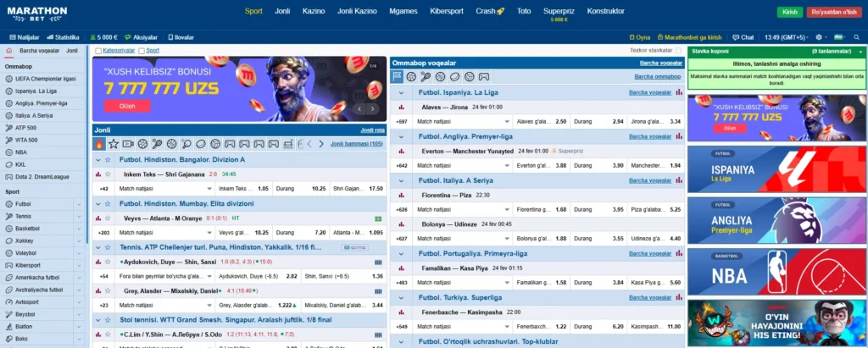The height and width of the screenshot is (348, 868).
Task: Click the Kirish login button
Action: 790,12
